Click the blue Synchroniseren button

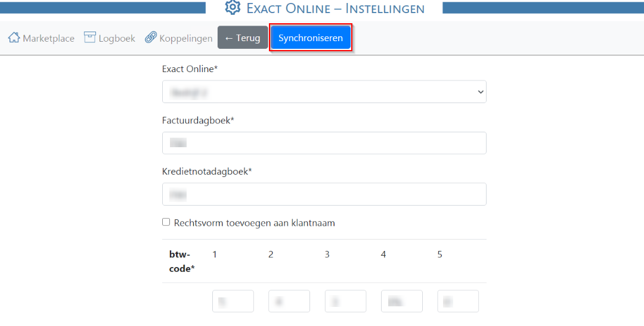[x=311, y=38]
